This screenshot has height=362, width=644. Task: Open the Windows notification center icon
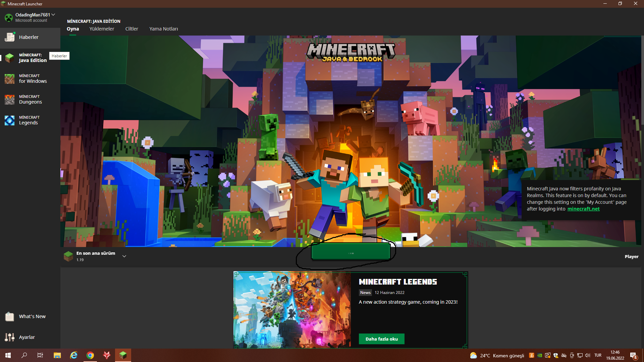633,356
